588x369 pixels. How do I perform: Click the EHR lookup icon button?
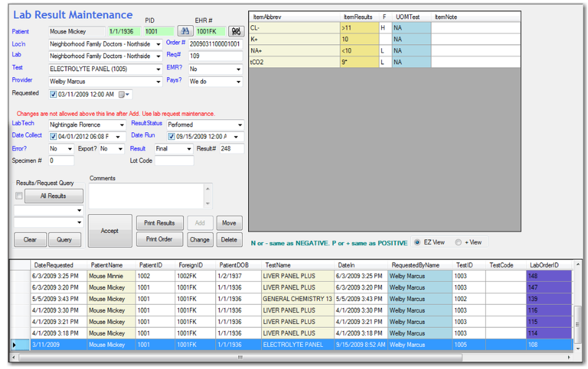pyautogui.click(x=236, y=31)
